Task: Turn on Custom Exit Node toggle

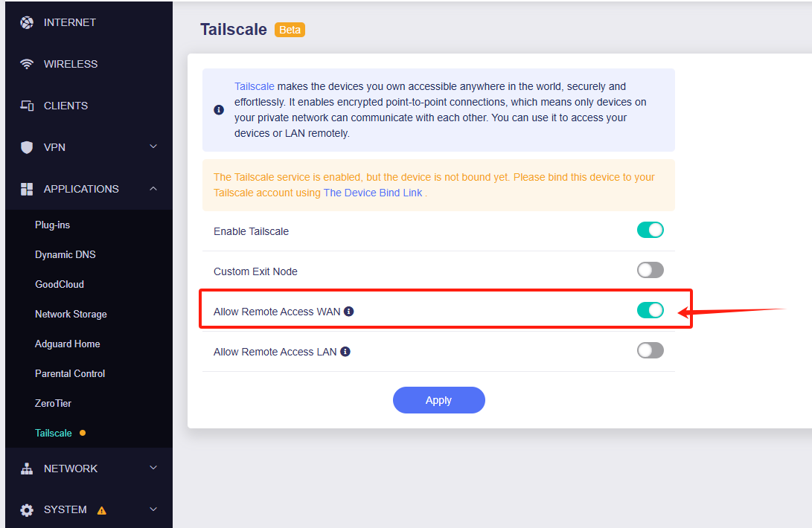Action: 650,270
